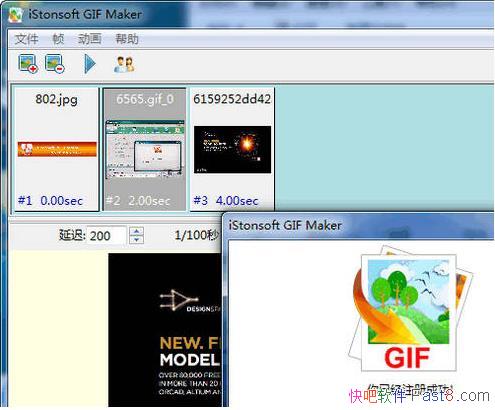Select the 6565.gif_0 frame thumbnail
The image size is (495, 410).
pos(144,149)
